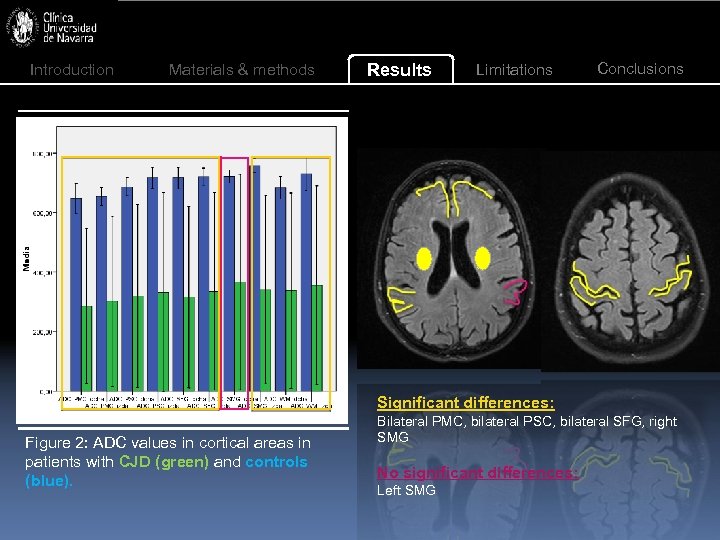Screen dimensions: 720x540
Task: Go to Materials & methods tab
Action: point(242,70)
